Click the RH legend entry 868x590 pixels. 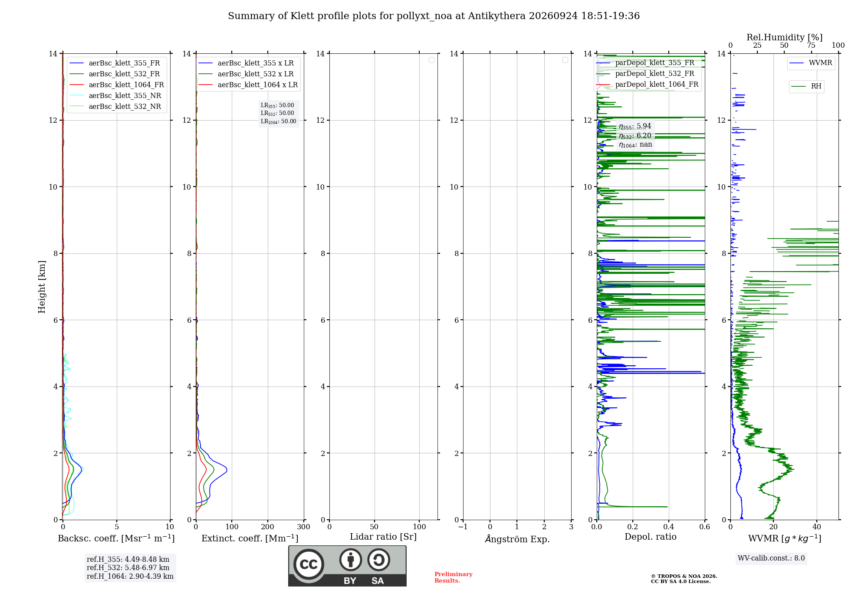pyautogui.click(x=806, y=86)
